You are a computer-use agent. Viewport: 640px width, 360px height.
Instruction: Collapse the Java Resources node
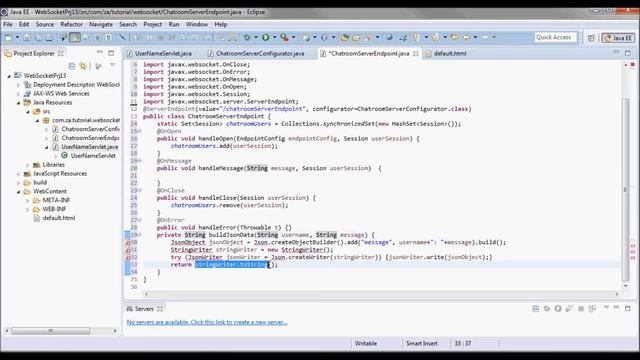click(18, 103)
